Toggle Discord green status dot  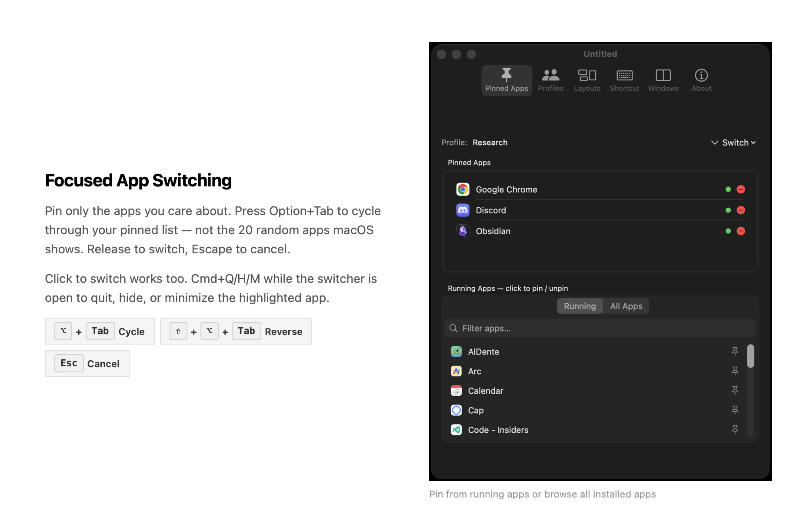click(x=728, y=210)
